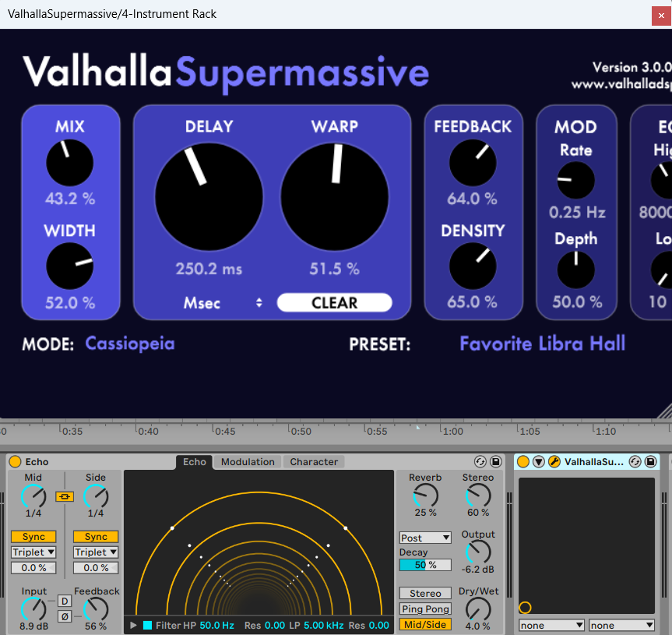
Task: Open the left 'none' X-axis dropdown
Action: (x=551, y=626)
